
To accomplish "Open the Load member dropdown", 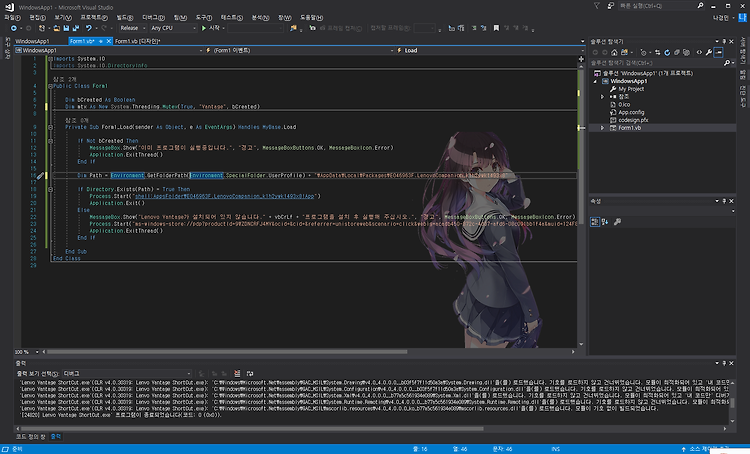I will pos(490,50).
